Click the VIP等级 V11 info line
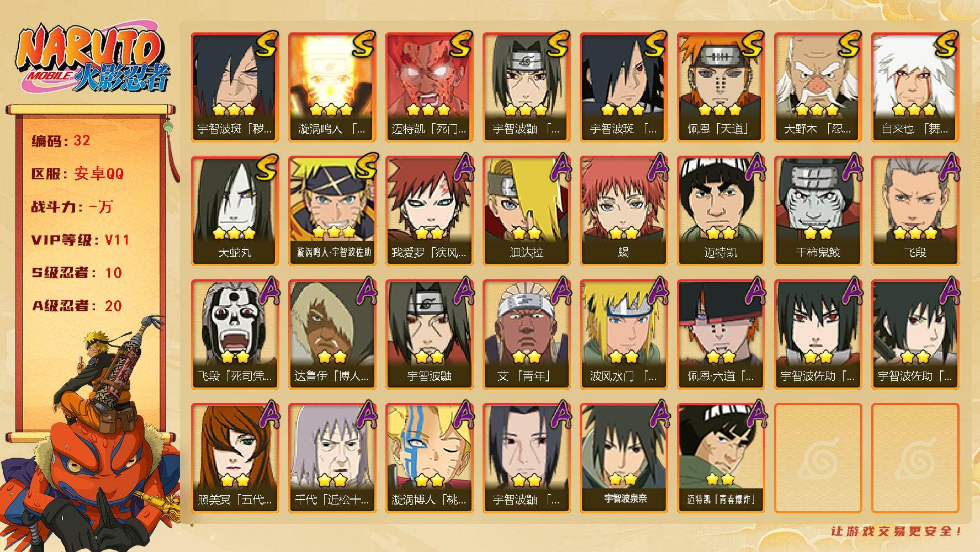 click(81, 240)
